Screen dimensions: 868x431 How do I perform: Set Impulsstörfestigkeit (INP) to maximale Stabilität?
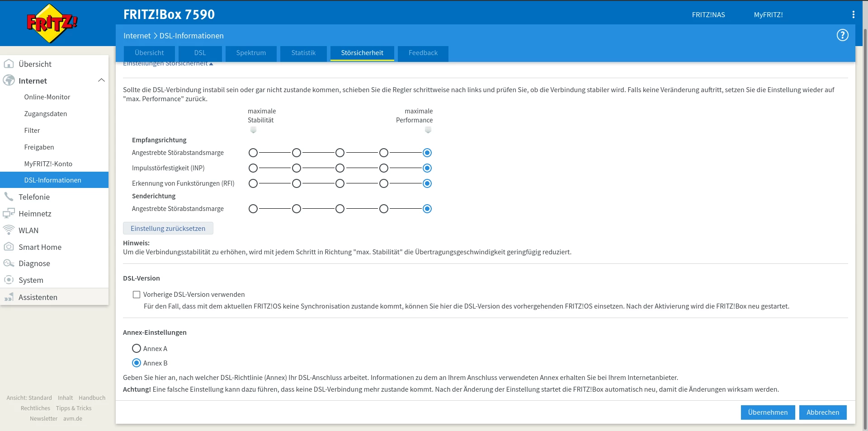(x=253, y=168)
